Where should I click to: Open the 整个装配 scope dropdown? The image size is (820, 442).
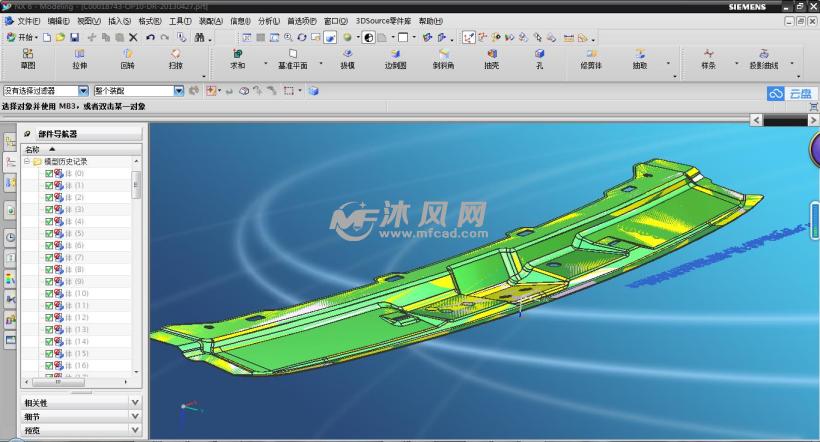point(179,91)
